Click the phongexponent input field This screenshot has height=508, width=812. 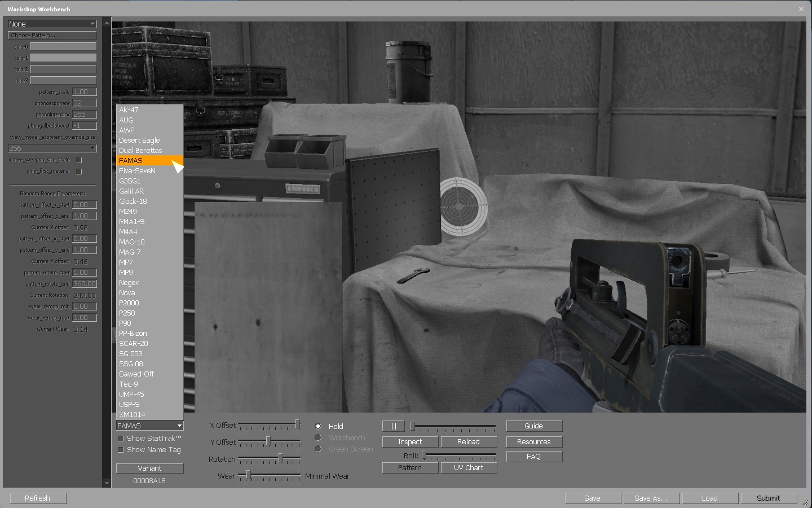[x=85, y=103]
